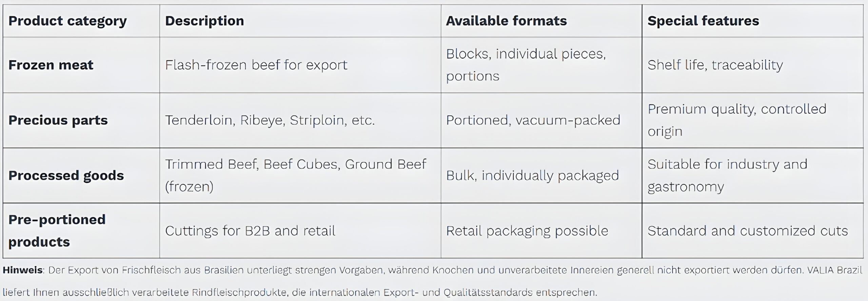Screen dimensions: 868x301
Task: Click the Portioned, vacuum-packed cell
Action: pyautogui.click(x=533, y=120)
